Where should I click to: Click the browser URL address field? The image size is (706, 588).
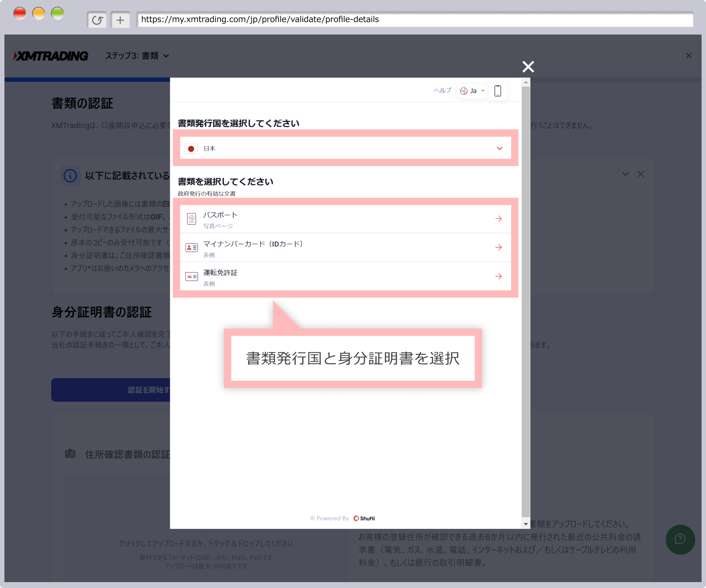tap(415, 19)
